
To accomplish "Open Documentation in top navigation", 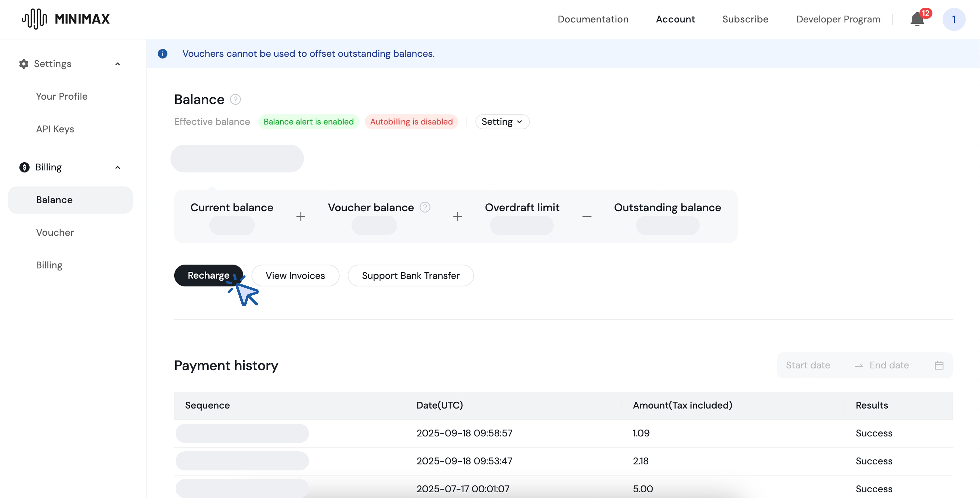I will point(593,19).
